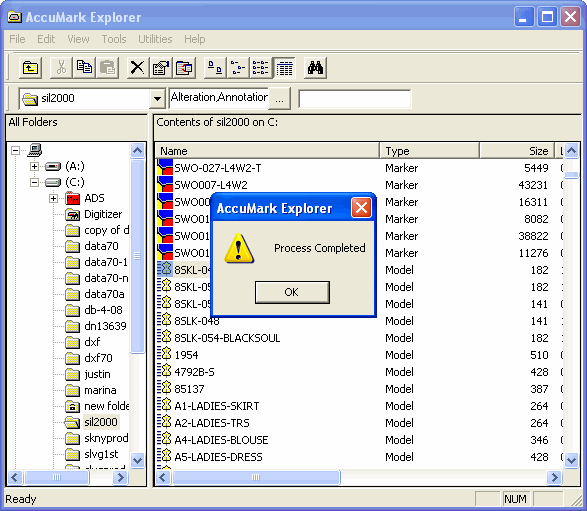Click the binoculars Find icon
The image size is (587, 511).
click(x=315, y=68)
